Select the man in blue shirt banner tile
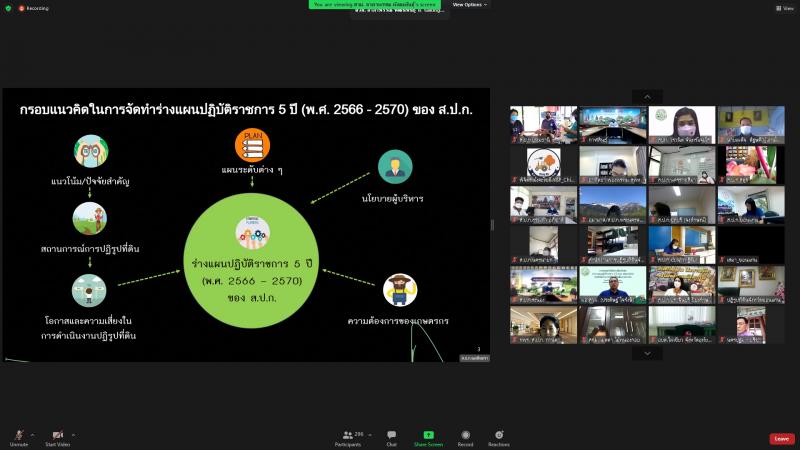 coord(613,285)
